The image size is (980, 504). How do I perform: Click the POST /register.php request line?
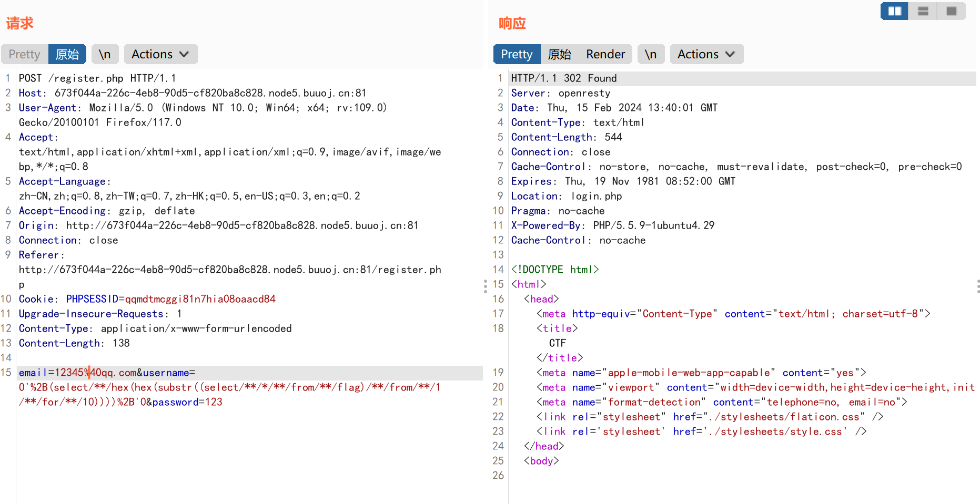click(97, 78)
